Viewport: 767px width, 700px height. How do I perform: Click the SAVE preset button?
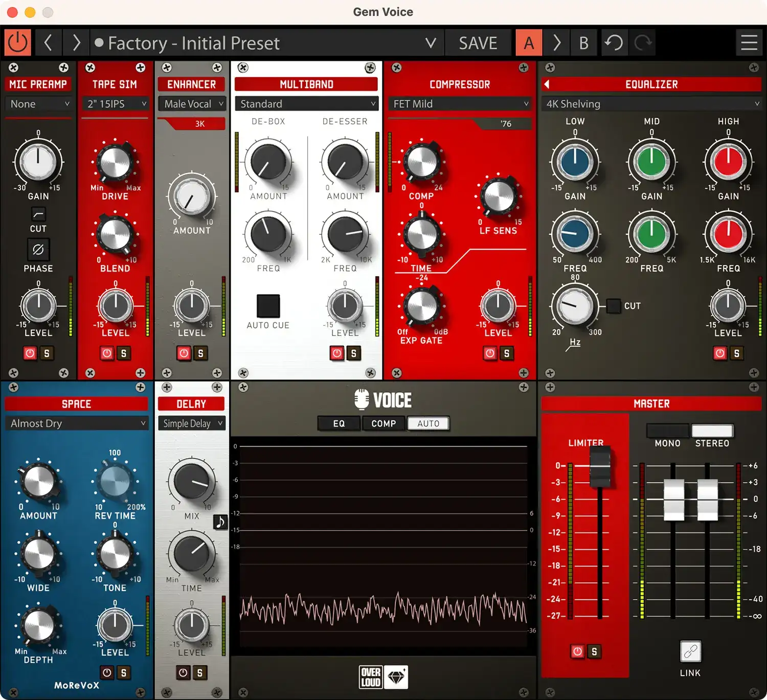tap(478, 43)
